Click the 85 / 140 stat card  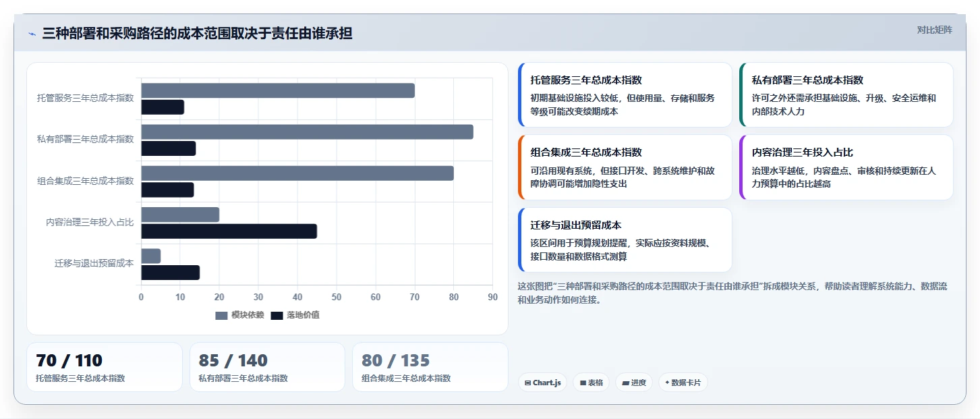pos(267,367)
